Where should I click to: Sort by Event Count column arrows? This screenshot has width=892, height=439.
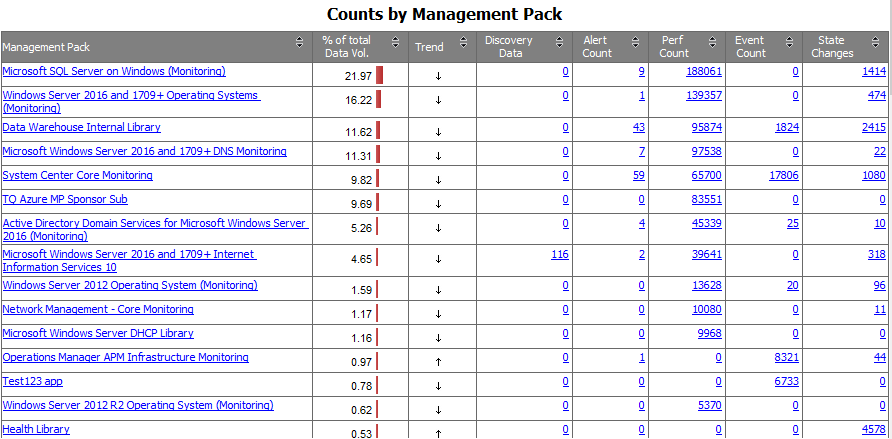click(790, 42)
